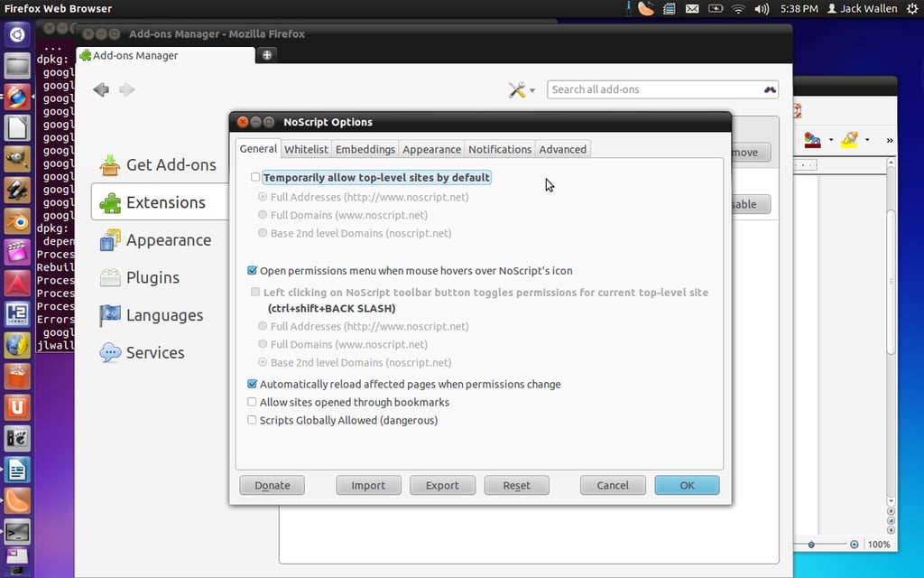This screenshot has height=578, width=924.
Task: Click the Firefox icon in the launcher
Action: point(17,97)
